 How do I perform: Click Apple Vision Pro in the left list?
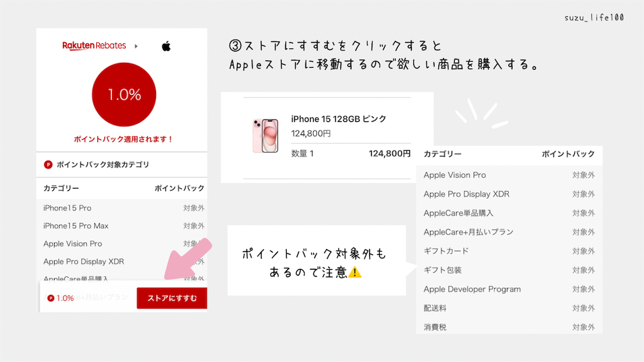[73, 244]
